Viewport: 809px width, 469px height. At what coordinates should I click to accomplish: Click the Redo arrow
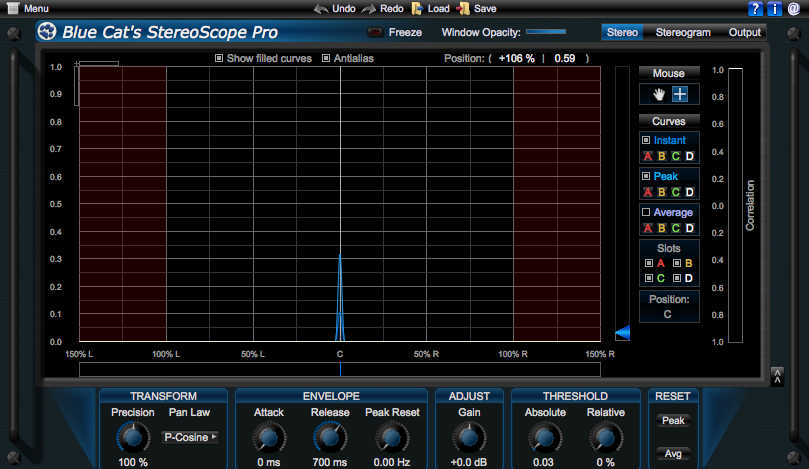369,9
